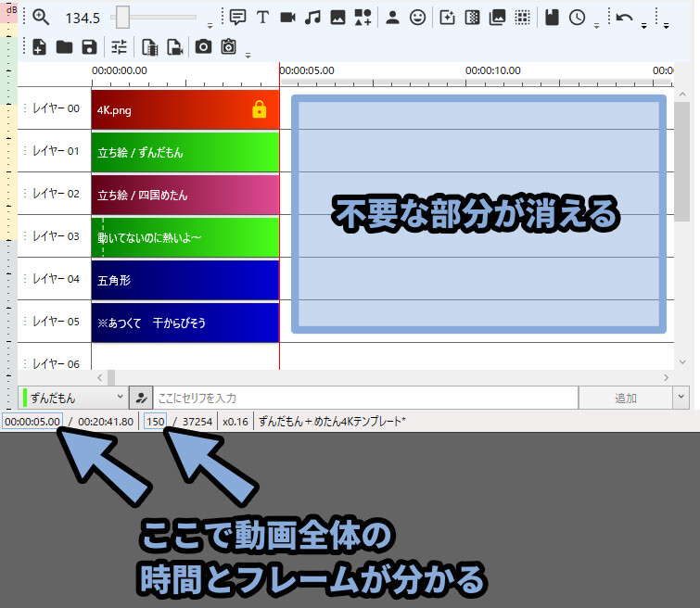
Task: Add a character portrait item icon
Action: 392,18
